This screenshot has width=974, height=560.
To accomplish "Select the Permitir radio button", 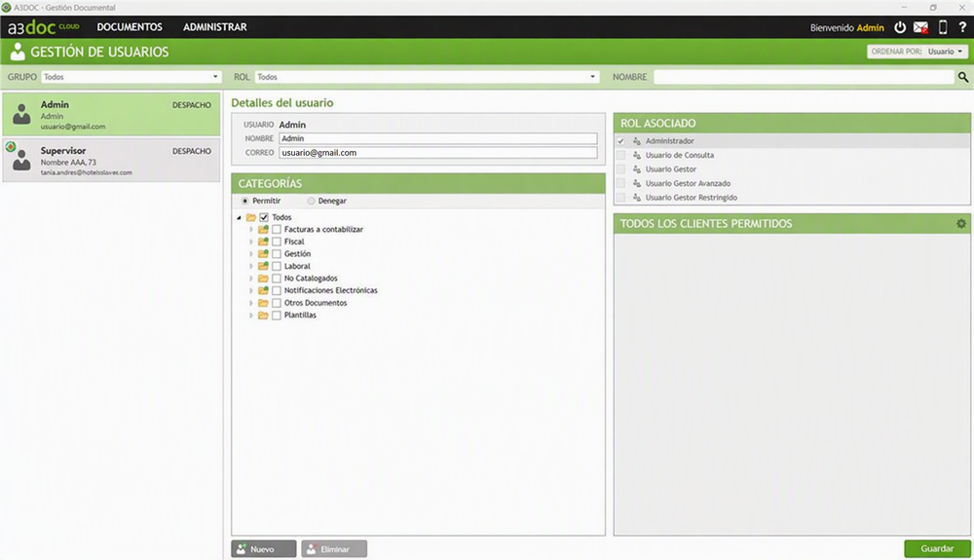I will (x=244, y=202).
